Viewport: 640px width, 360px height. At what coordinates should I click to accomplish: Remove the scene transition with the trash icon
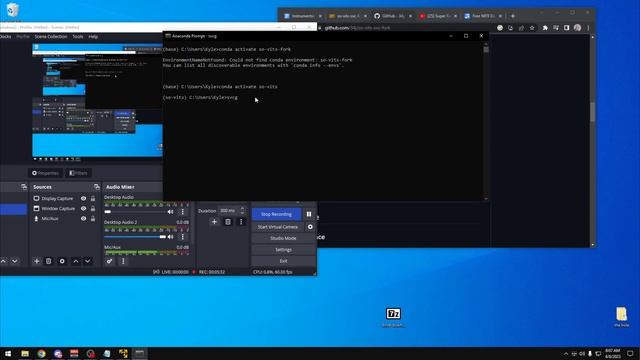click(x=228, y=222)
